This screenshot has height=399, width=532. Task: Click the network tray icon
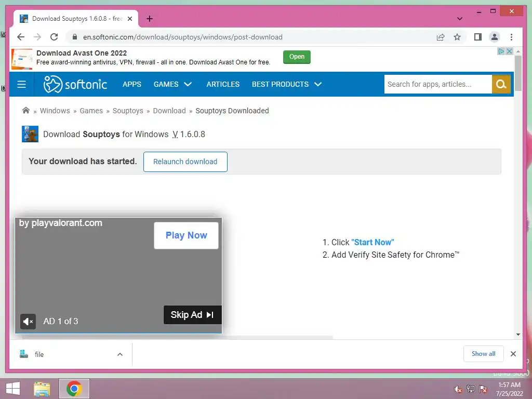click(471, 389)
